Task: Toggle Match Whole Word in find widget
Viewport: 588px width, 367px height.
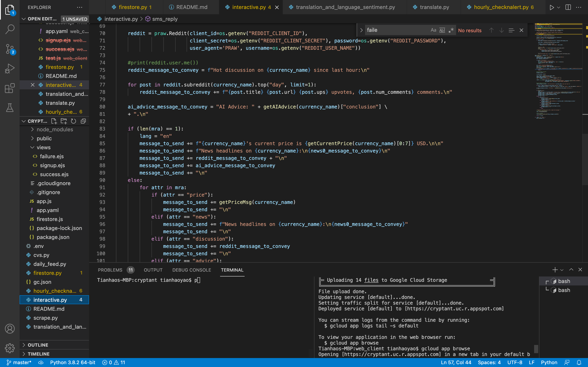Action: click(442, 30)
